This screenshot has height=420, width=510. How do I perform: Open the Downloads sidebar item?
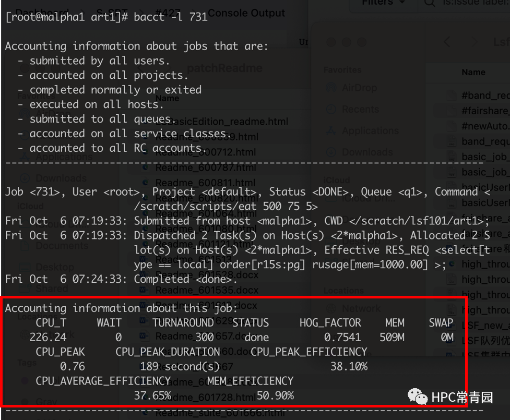pyautogui.click(x=357, y=152)
